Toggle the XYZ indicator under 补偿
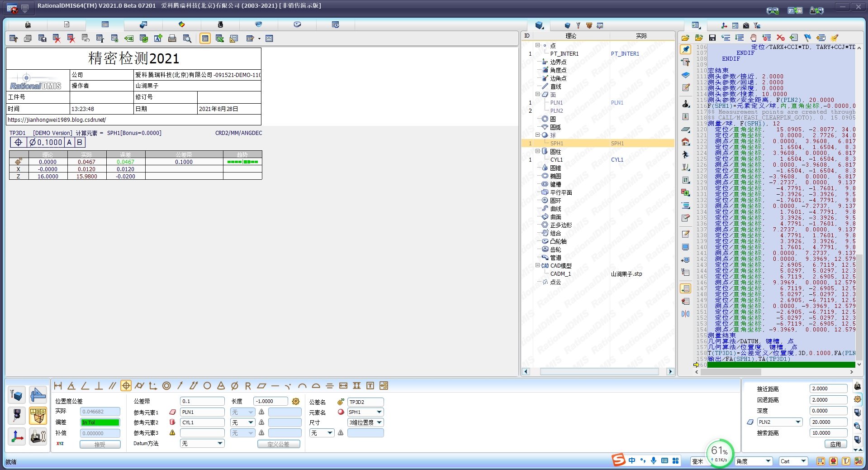Image resolution: width=868 pixels, height=470 pixels. (60, 443)
